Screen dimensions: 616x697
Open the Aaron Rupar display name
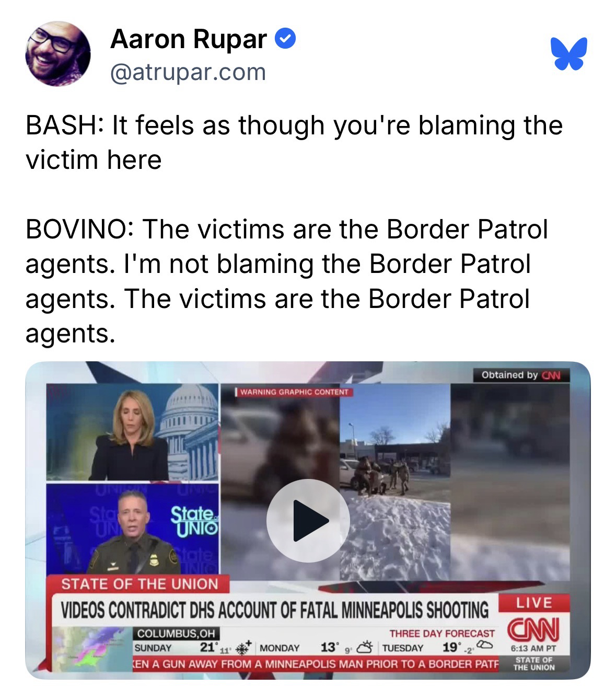click(189, 39)
